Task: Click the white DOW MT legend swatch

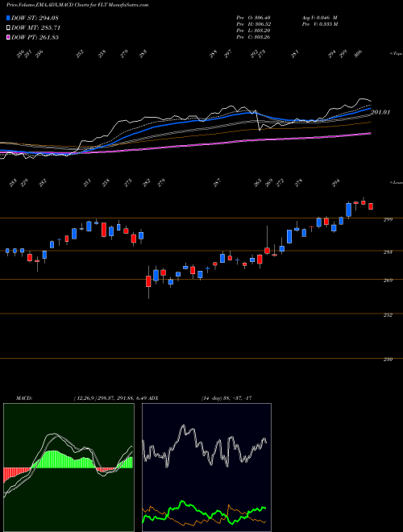Action: pyautogui.click(x=8, y=27)
